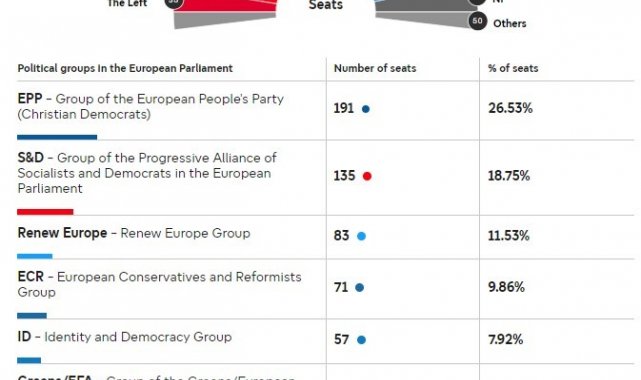This screenshot has height=380, width=641.
Task: Click the ID group blue bar
Action: point(29,360)
